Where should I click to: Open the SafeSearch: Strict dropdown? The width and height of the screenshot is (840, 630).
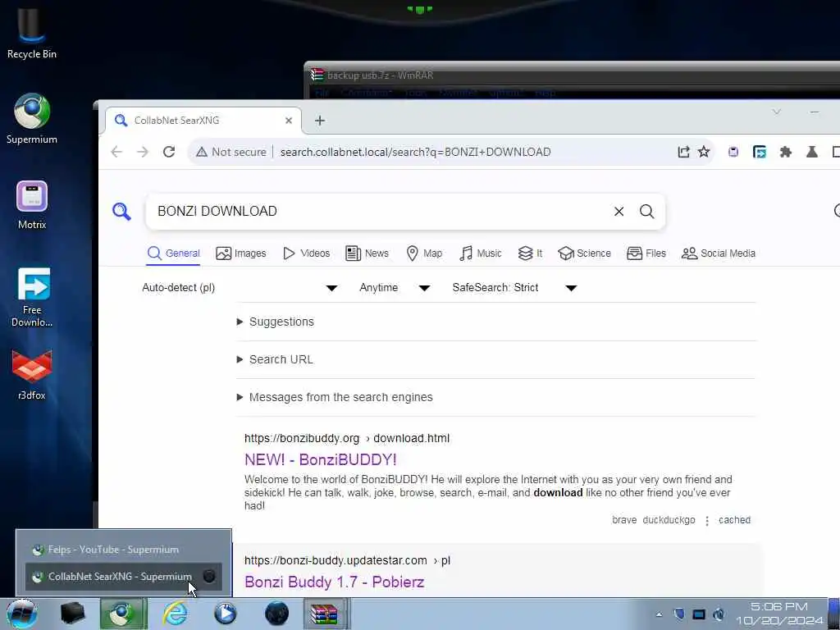coord(514,288)
